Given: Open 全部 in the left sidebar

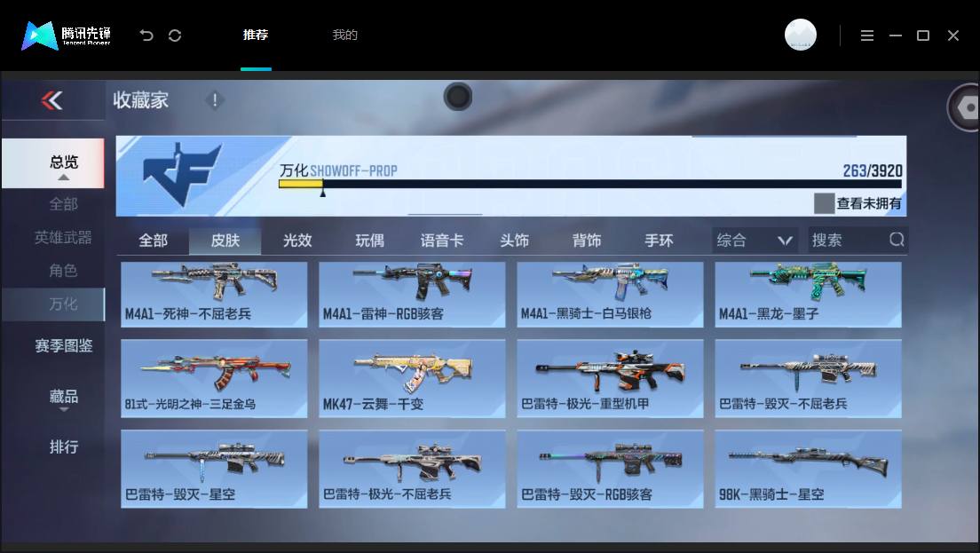Looking at the screenshot, I should [x=63, y=204].
